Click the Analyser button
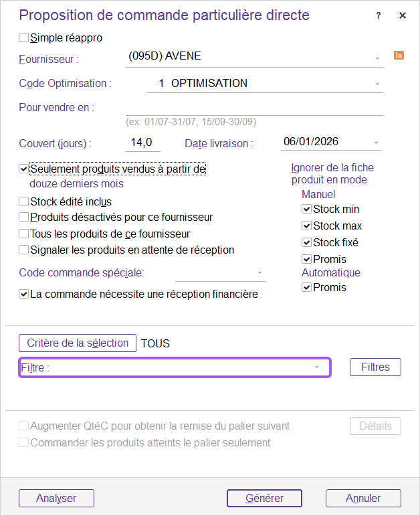Screen dimensions: 420x516 tap(56, 498)
